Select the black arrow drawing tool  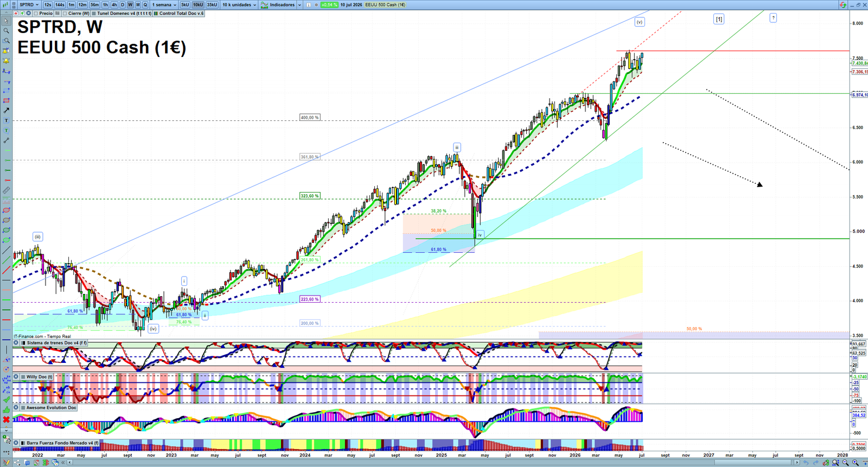click(6, 110)
